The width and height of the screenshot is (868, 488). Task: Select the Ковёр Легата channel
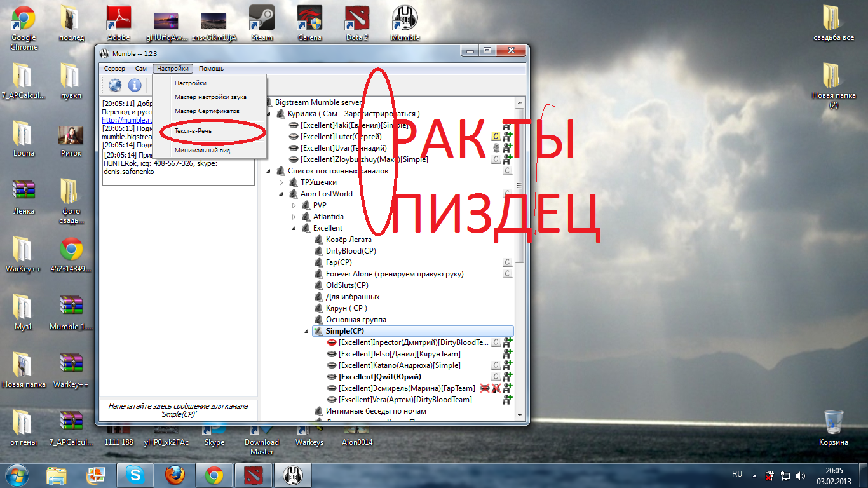point(349,240)
